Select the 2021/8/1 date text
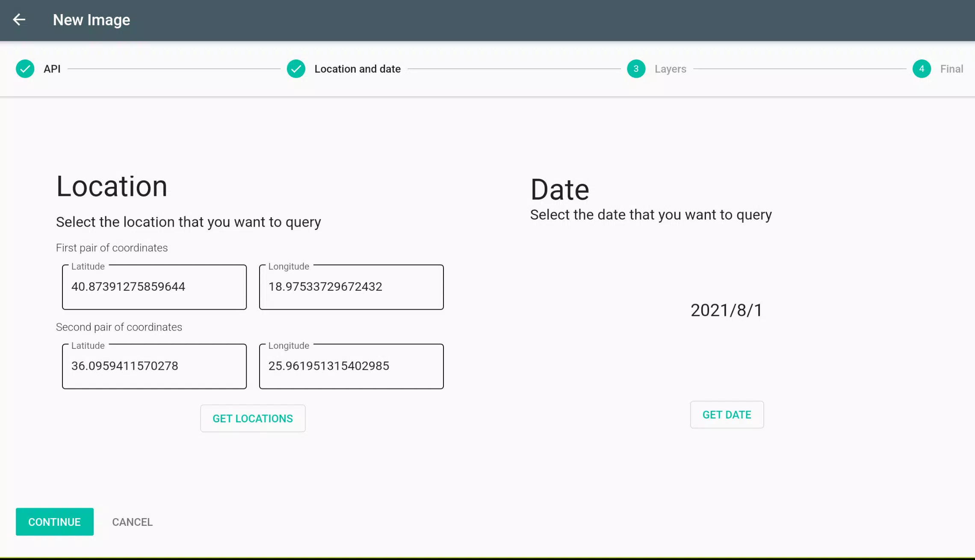 coord(726,310)
